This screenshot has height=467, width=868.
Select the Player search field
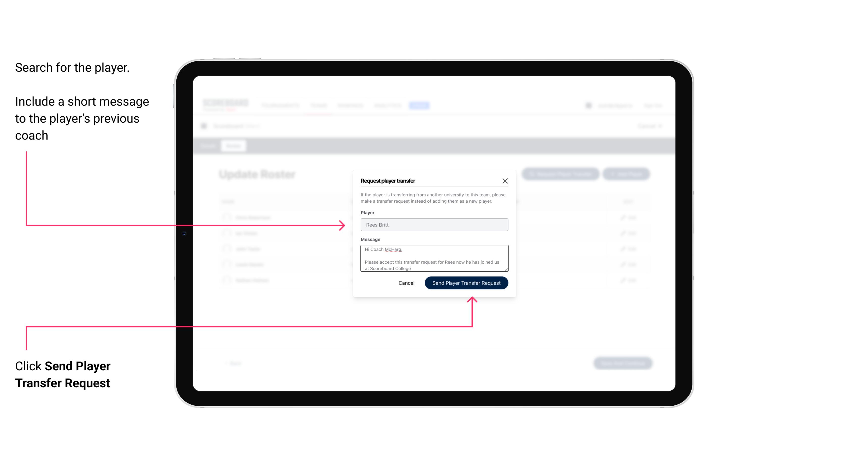(x=434, y=225)
